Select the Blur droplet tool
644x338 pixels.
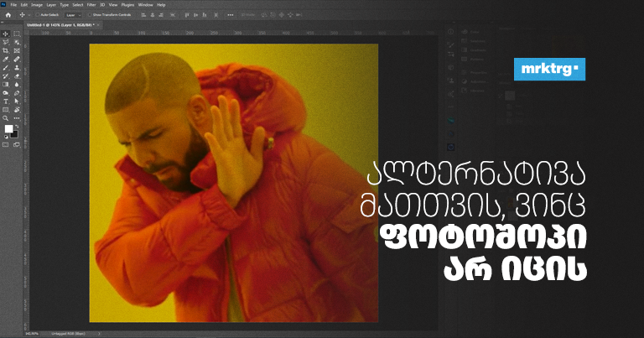pos(17,85)
